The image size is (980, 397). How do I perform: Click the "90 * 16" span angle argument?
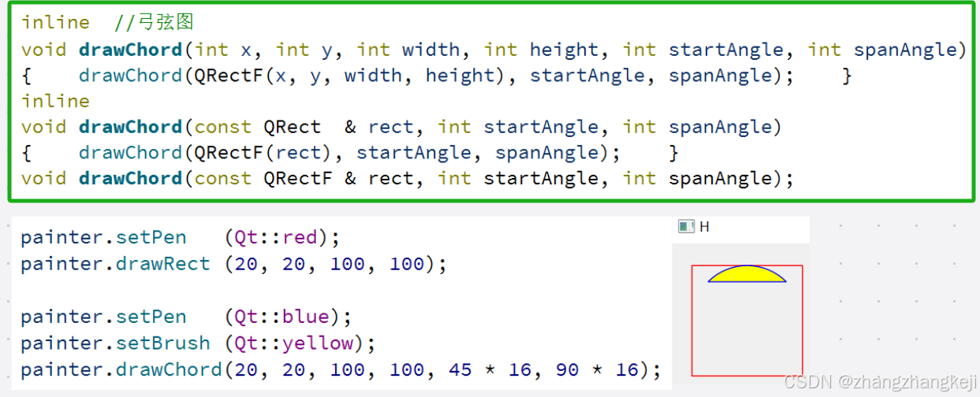coord(597,369)
